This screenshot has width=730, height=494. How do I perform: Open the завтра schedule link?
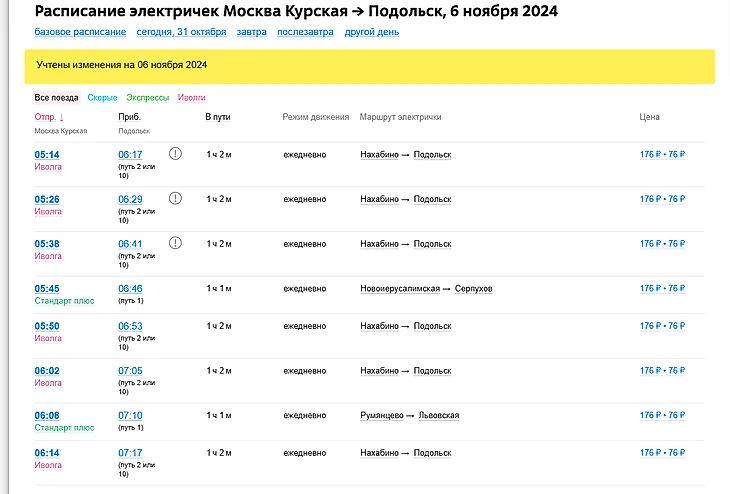251,32
